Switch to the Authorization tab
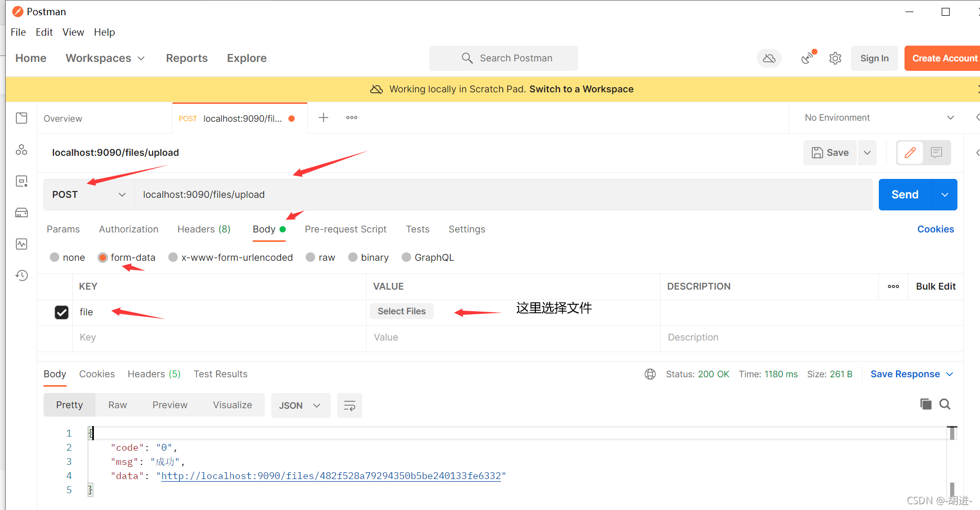The height and width of the screenshot is (510, 980). coord(128,229)
